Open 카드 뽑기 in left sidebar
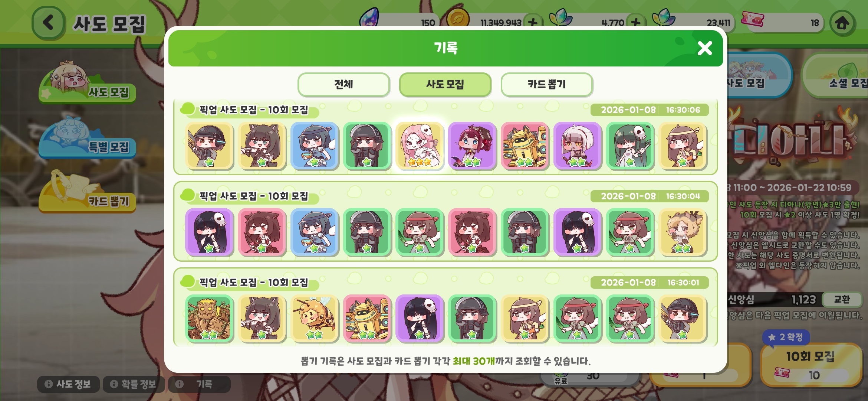868x401 pixels. pos(88,192)
